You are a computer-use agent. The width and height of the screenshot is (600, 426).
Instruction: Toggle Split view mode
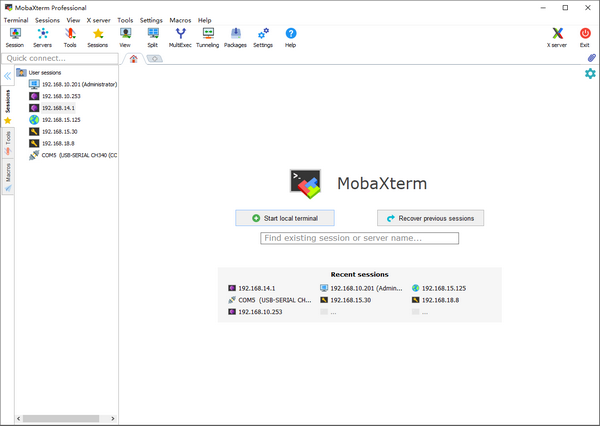[x=153, y=37]
